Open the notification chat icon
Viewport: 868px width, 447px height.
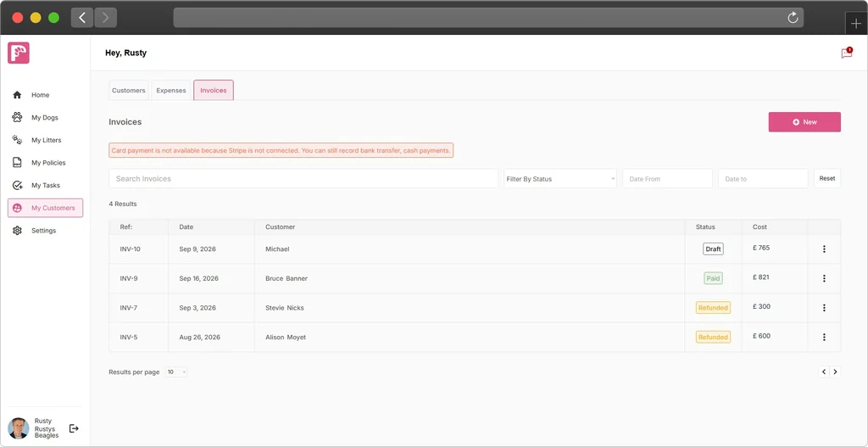coord(847,53)
